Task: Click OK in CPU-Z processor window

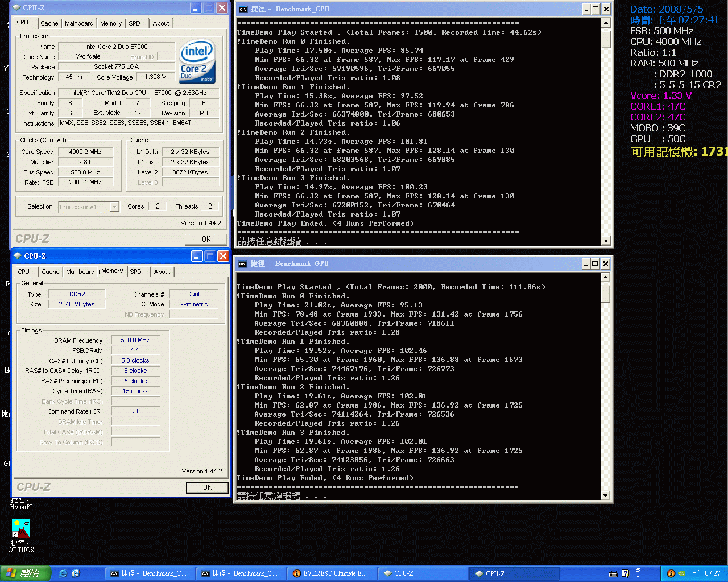Action: coord(206,239)
